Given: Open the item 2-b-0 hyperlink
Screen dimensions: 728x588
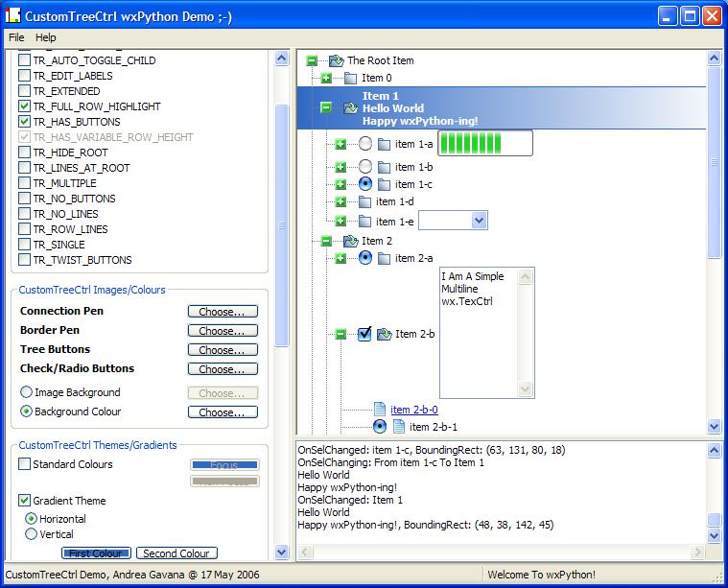Looking at the screenshot, I should tap(414, 410).
